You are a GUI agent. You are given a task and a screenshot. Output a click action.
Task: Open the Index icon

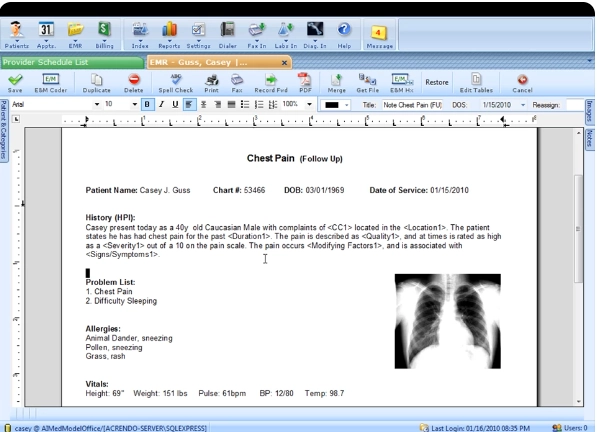coord(140,34)
